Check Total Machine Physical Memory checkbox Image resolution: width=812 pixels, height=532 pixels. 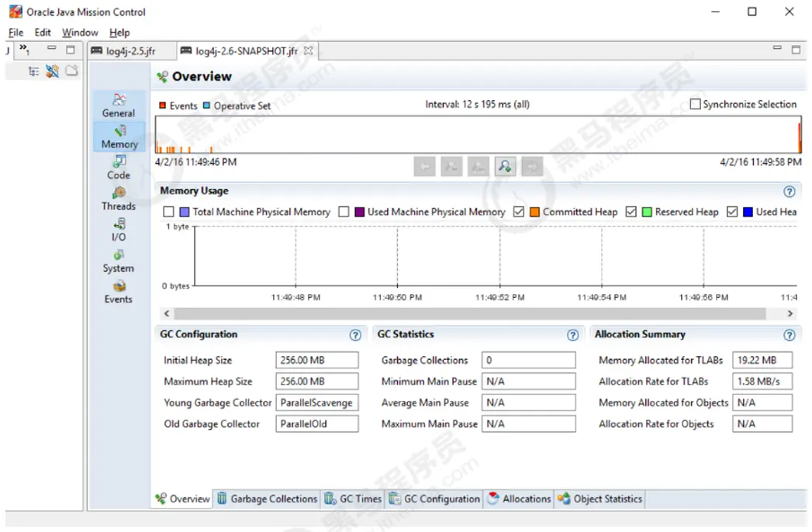168,212
